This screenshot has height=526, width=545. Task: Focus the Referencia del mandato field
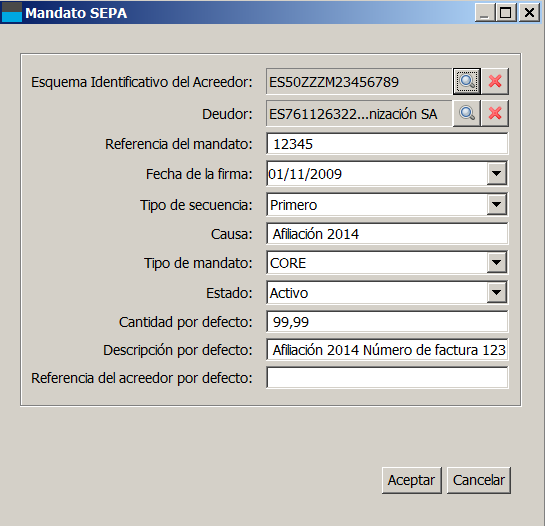[x=387, y=144]
